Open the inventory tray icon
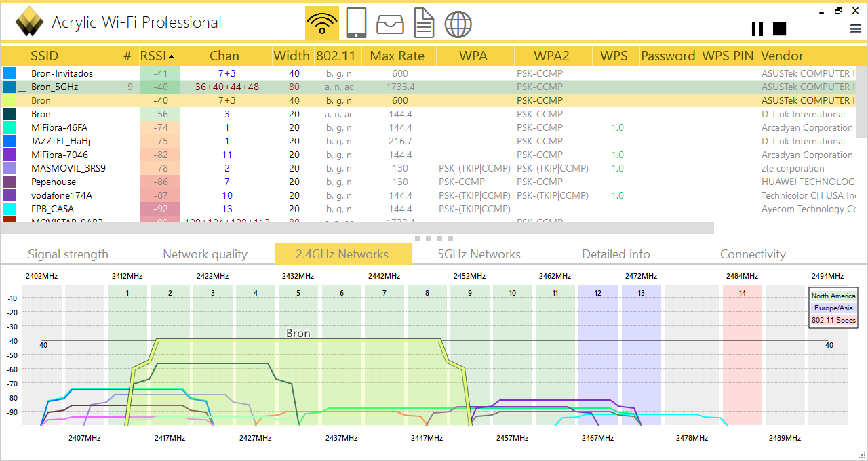Screen dimensions: 868x461 coord(390,24)
